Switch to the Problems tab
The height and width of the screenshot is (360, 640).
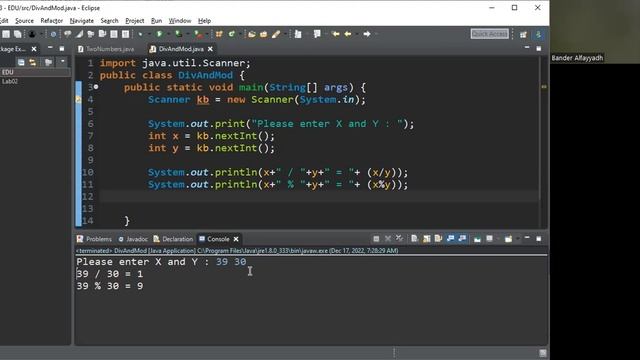[94, 239]
